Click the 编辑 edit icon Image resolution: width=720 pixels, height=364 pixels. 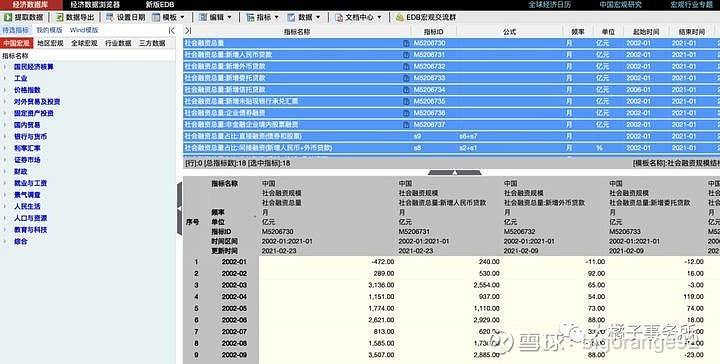point(203,17)
